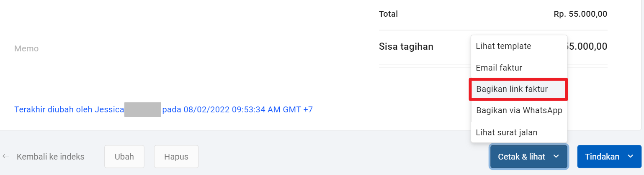The image size is (644, 175).
Task: Click the Cetak & lihat button label
Action: click(521, 157)
